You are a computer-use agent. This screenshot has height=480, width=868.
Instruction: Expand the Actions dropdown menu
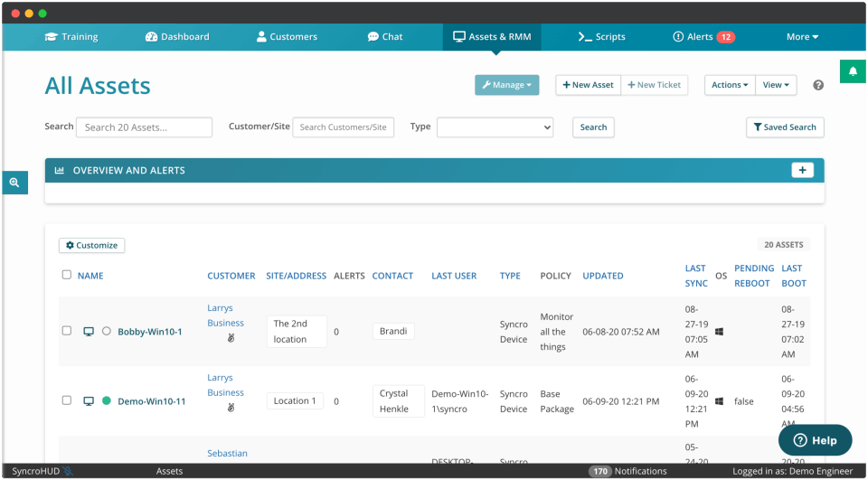coord(730,85)
